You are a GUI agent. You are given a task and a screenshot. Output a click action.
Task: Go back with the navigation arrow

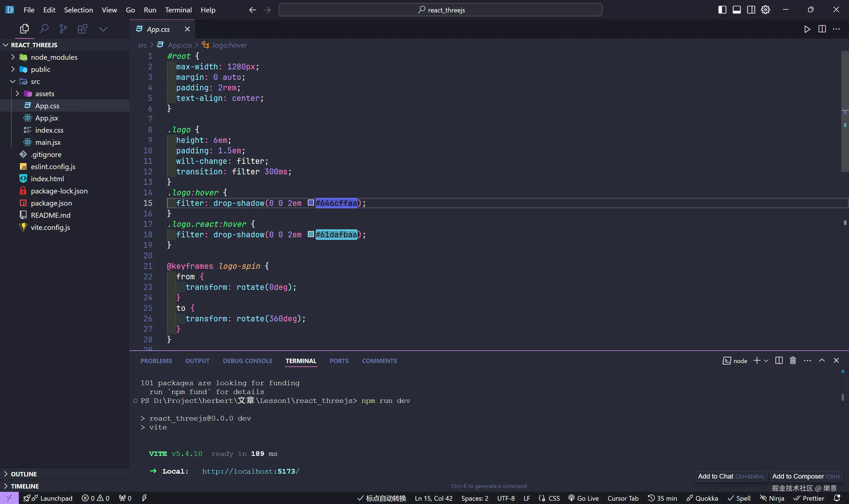252,10
